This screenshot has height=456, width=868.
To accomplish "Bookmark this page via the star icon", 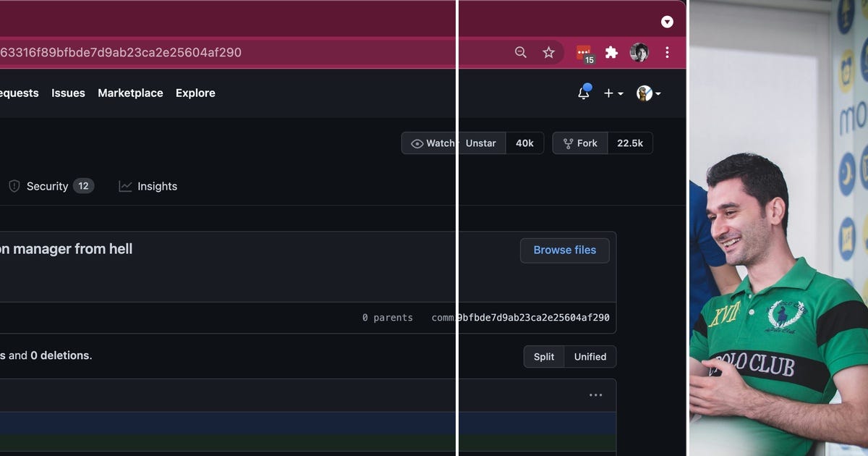I will click(x=548, y=52).
